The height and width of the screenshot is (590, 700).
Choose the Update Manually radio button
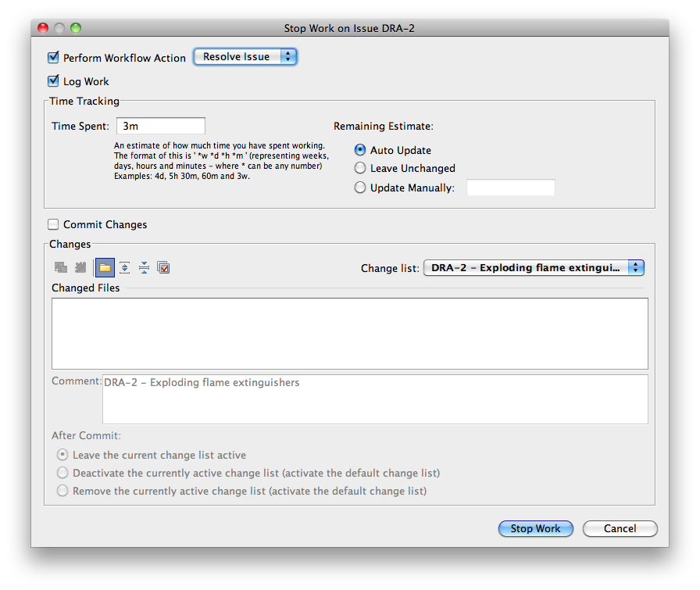[360, 188]
